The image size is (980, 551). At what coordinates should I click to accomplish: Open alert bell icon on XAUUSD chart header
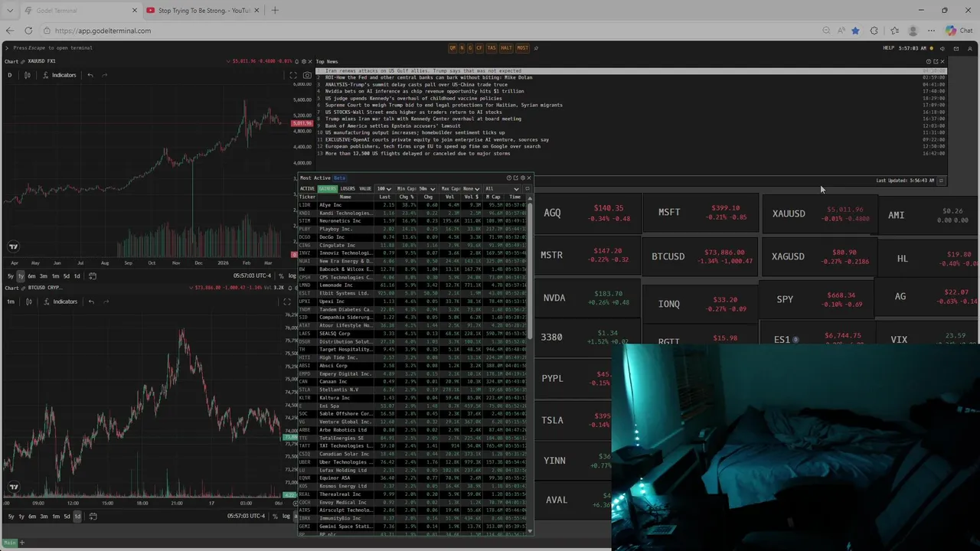point(297,61)
